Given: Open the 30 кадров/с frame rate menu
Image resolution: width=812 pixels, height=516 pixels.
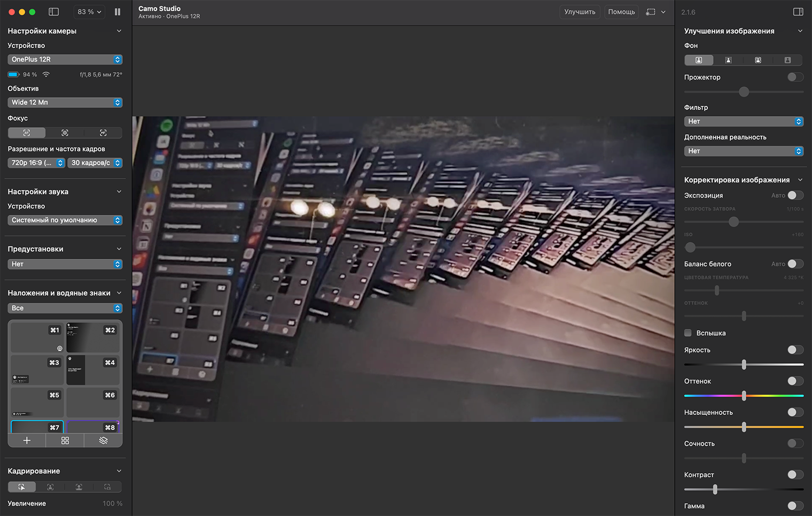Looking at the screenshot, I should coord(95,163).
